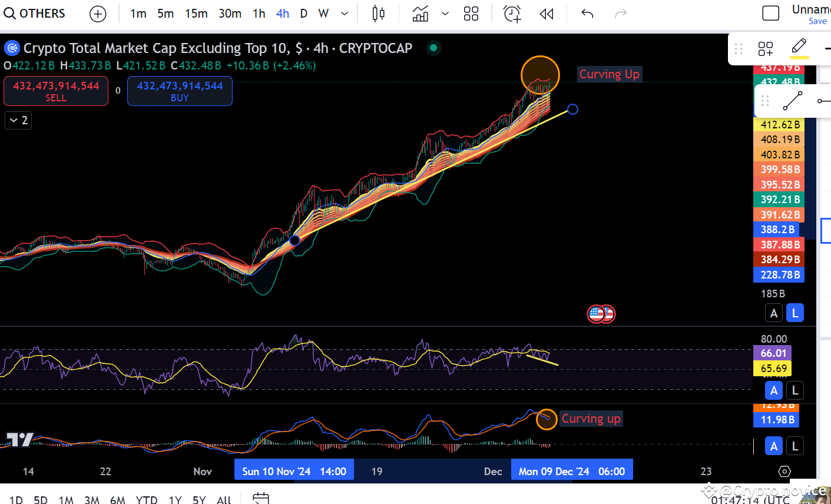Expand the timeframe list chevron after W

point(345,14)
